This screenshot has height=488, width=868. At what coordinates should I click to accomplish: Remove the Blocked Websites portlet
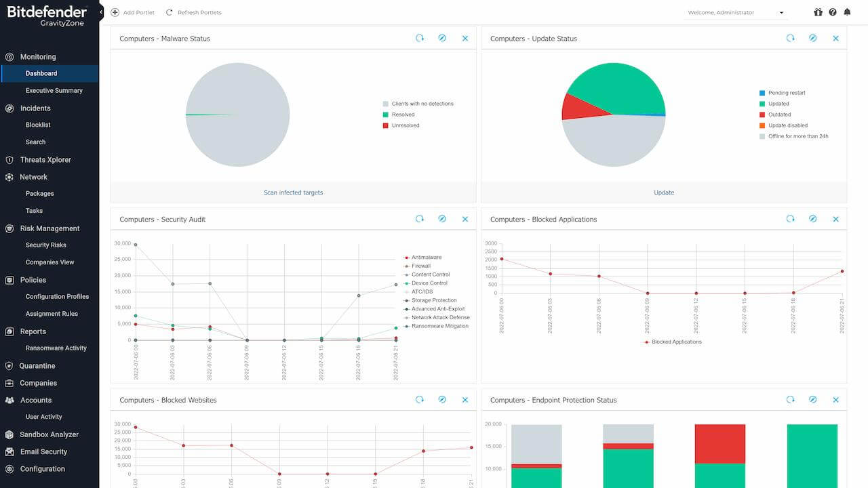coord(465,400)
